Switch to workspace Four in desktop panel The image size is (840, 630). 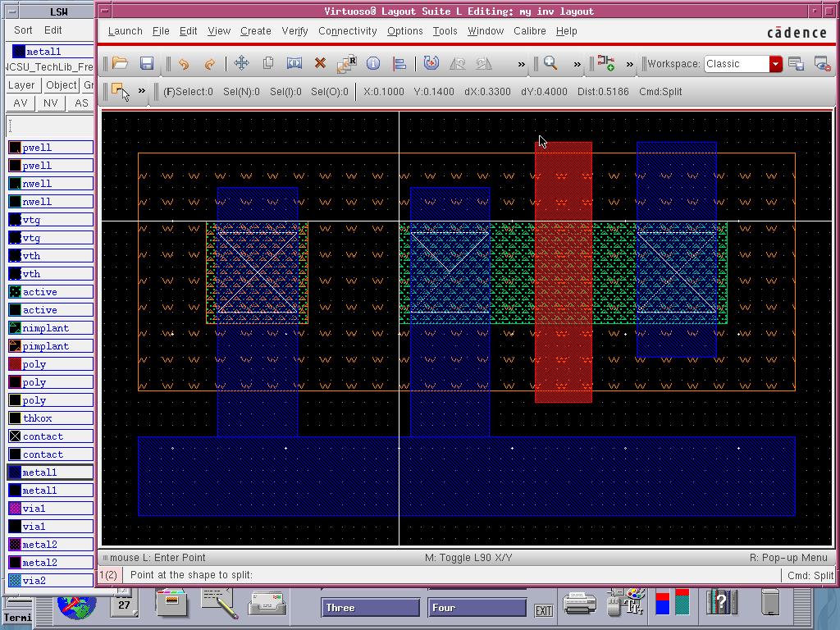tap(477, 608)
